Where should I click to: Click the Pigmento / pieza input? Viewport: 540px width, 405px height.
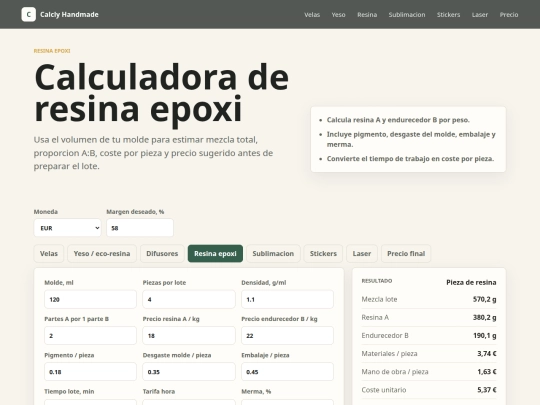point(90,372)
